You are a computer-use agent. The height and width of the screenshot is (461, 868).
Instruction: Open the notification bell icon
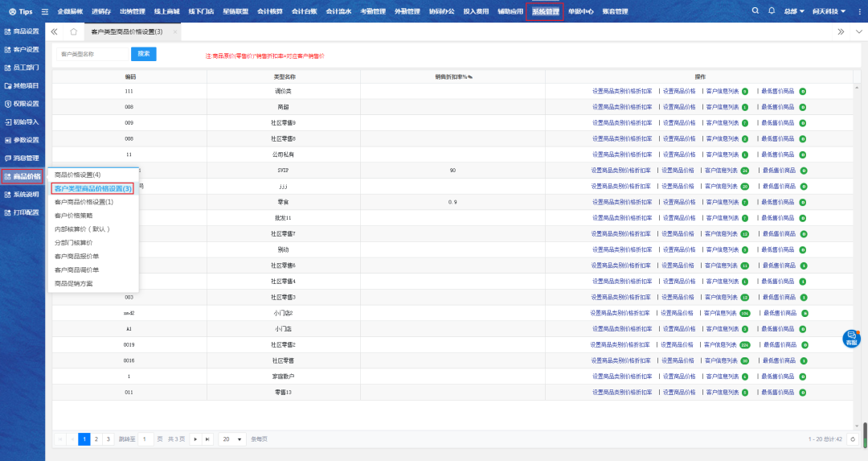point(772,11)
